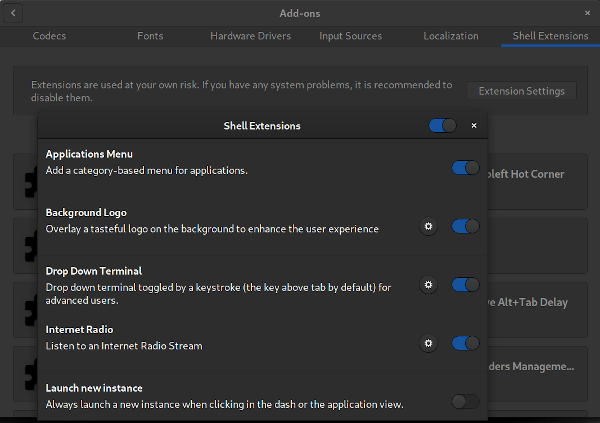This screenshot has width=600, height=423.
Task: Close the Add-ons window
Action: click(x=587, y=13)
